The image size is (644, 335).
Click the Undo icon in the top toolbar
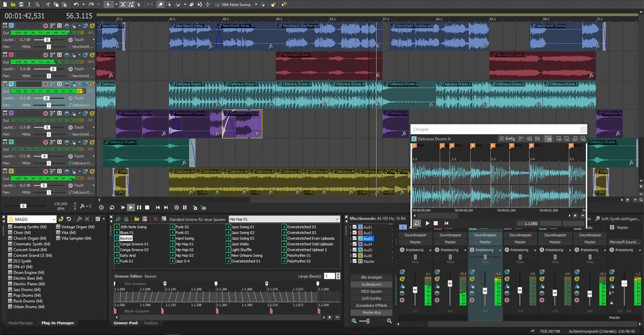click(x=75, y=4)
